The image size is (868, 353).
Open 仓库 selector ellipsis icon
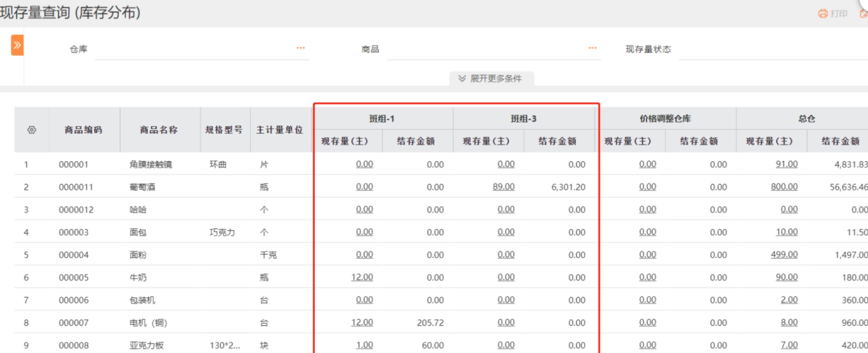tap(300, 48)
